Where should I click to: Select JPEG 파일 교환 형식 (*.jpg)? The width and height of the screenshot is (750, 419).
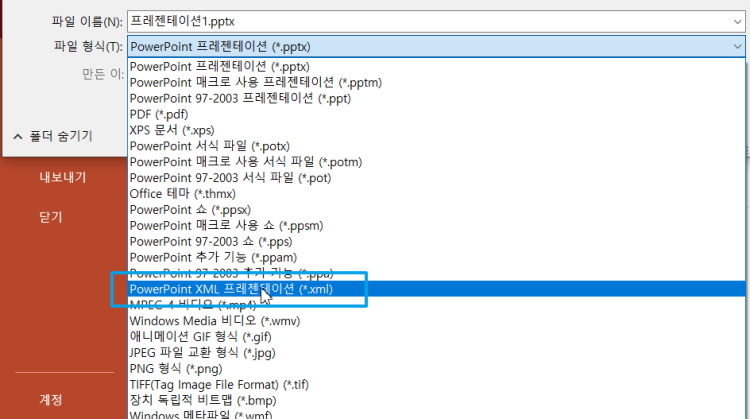point(436,353)
